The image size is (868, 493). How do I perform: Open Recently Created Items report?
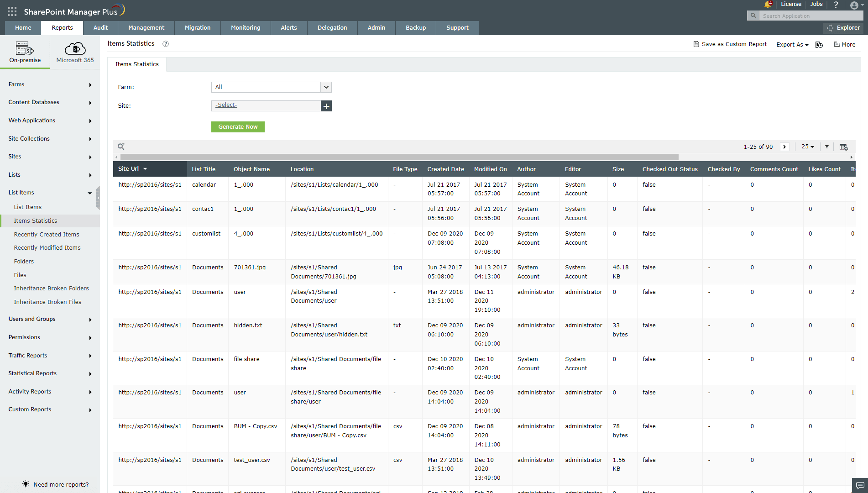(47, 235)
